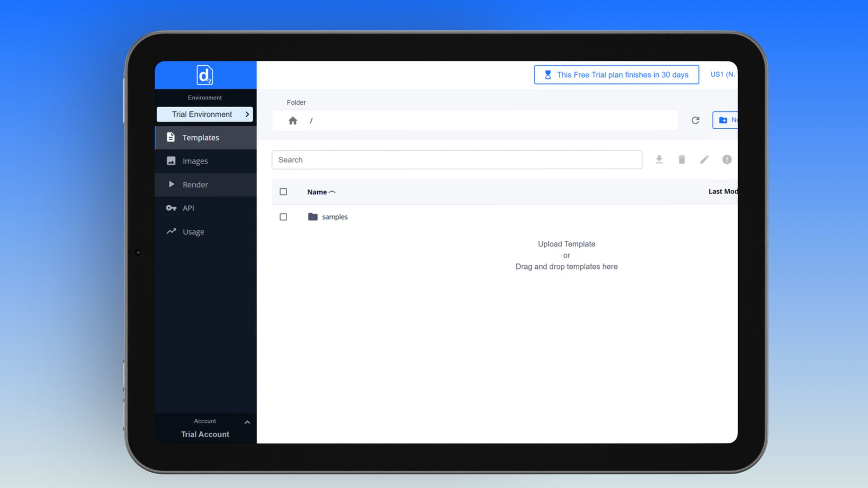The height and width of the screenshot is (488, 868).
Task: Click the trash delete icon
Action: (x=682, y=160)
